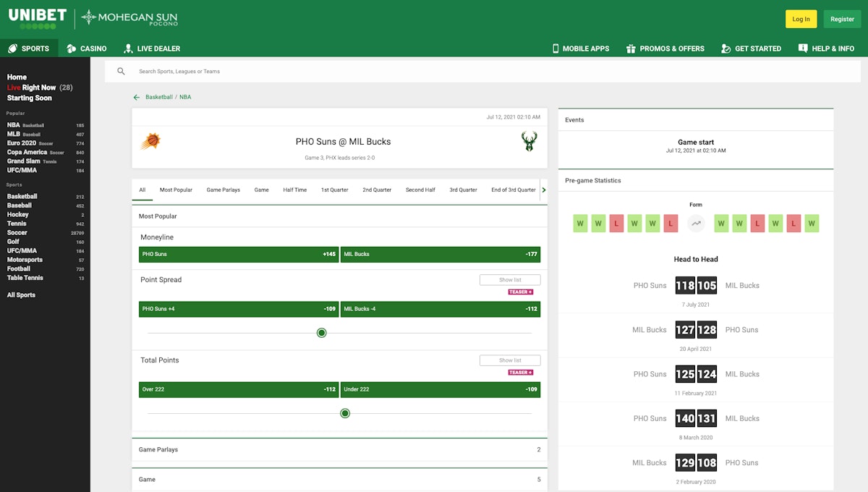Screen dimensions: 868x492
Task: Open the Point Spread Show list dropdown
Action: click(510, 279)
